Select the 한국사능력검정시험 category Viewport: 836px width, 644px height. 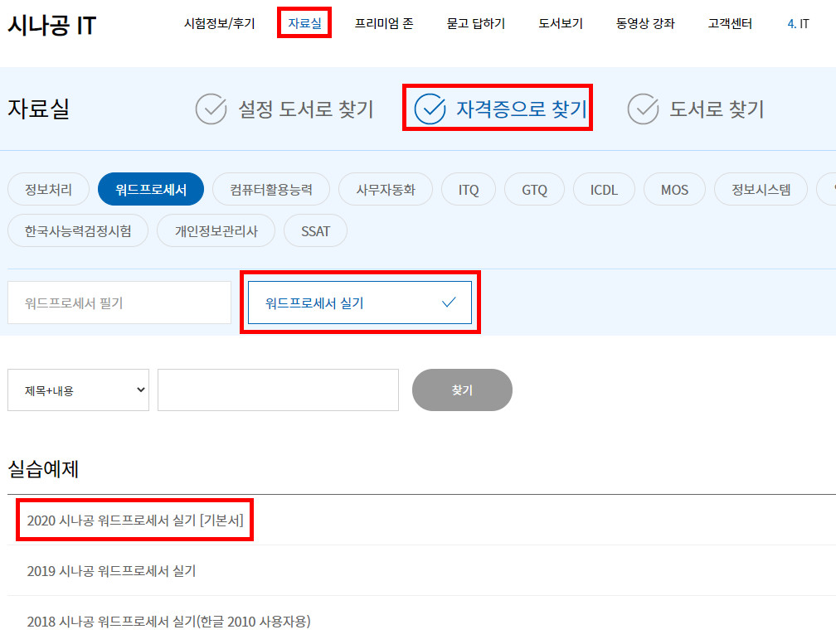78,230
